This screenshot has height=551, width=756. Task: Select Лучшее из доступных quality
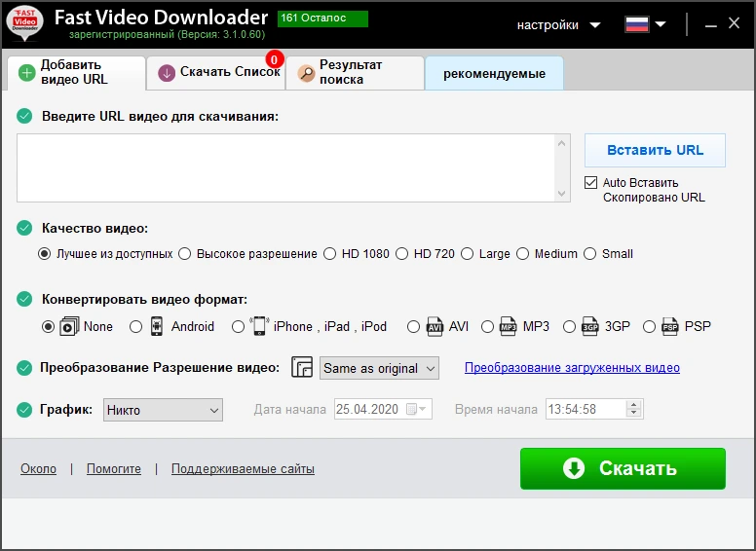45,254
